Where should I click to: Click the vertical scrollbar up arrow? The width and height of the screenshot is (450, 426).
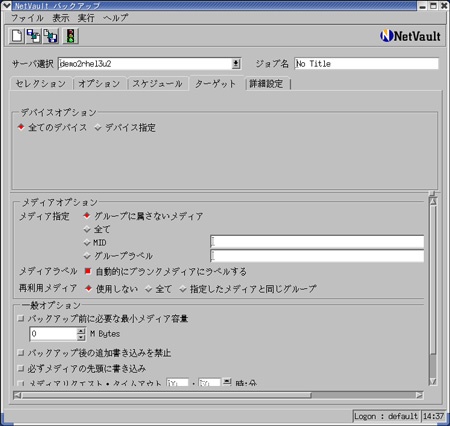433,201
